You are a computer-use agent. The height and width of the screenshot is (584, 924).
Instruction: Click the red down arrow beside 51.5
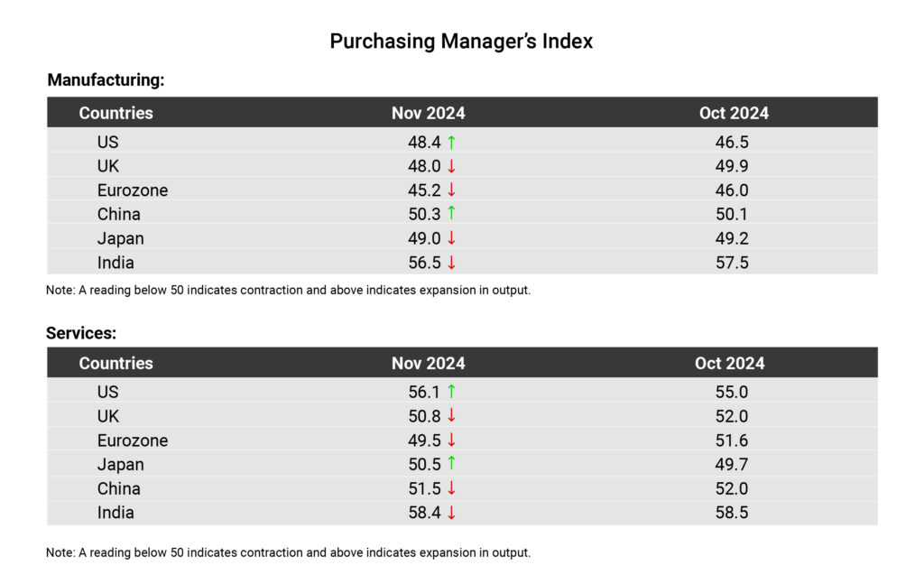pos(451,488)
